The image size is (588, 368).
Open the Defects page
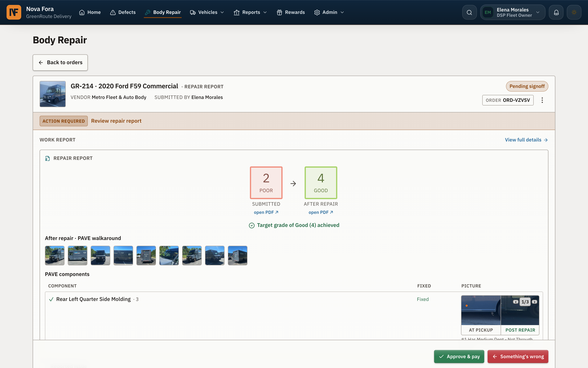click(123, 12)
